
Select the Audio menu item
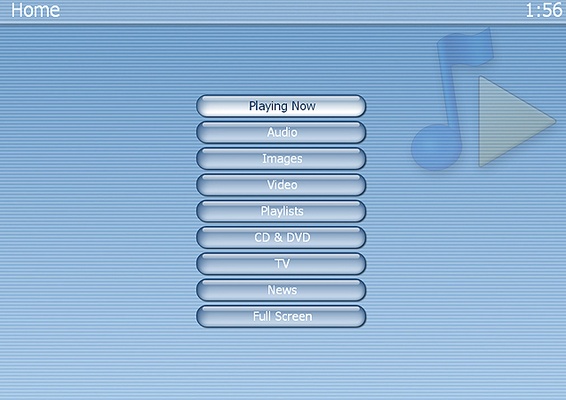(281, 132)
